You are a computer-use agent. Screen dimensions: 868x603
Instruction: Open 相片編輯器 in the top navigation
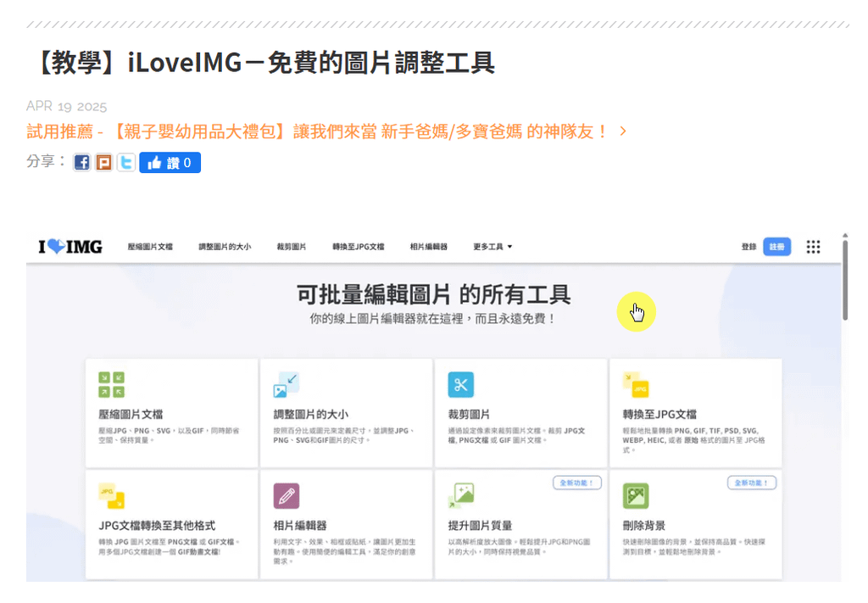click(x=428, y=247)
